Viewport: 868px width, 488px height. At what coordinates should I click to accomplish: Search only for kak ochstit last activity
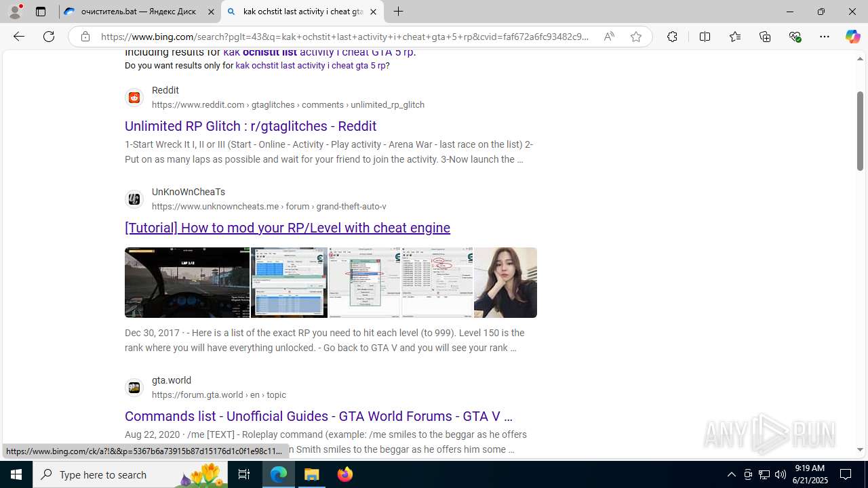(311, 66)
